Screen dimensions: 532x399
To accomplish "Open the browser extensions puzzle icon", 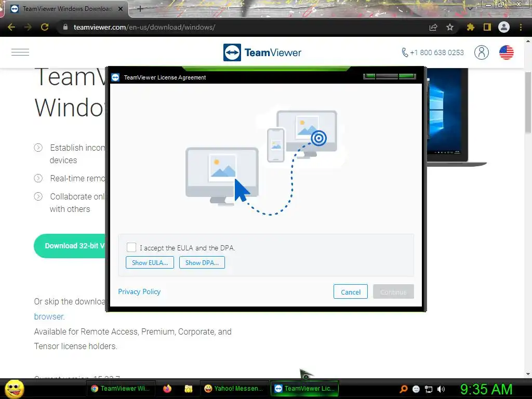I will [x=470, y=27].
